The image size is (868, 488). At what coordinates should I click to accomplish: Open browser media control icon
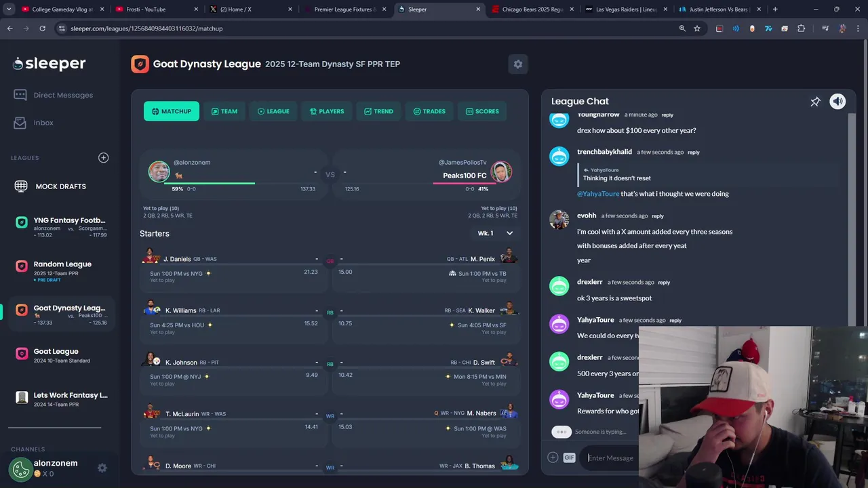click(825, 28)
